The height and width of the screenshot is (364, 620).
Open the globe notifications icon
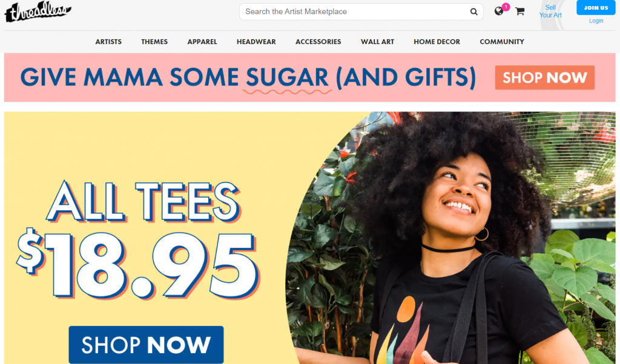(499, 11)
